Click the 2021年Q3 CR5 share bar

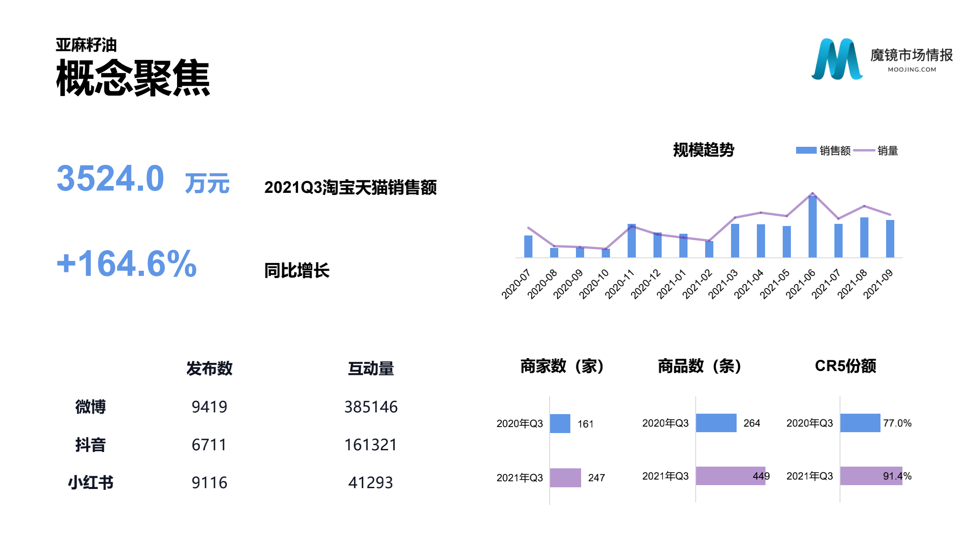coord(870,476)
